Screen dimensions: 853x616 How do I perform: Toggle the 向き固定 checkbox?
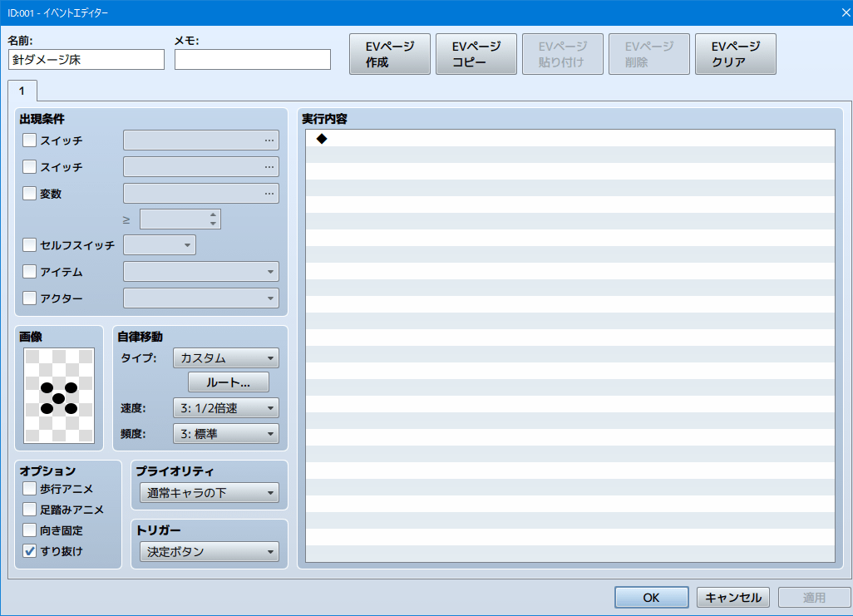[30, 530]
